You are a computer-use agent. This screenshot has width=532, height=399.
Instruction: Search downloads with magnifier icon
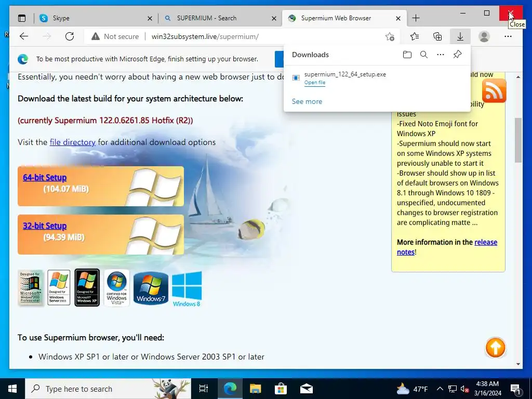click(x=424, y=55)
